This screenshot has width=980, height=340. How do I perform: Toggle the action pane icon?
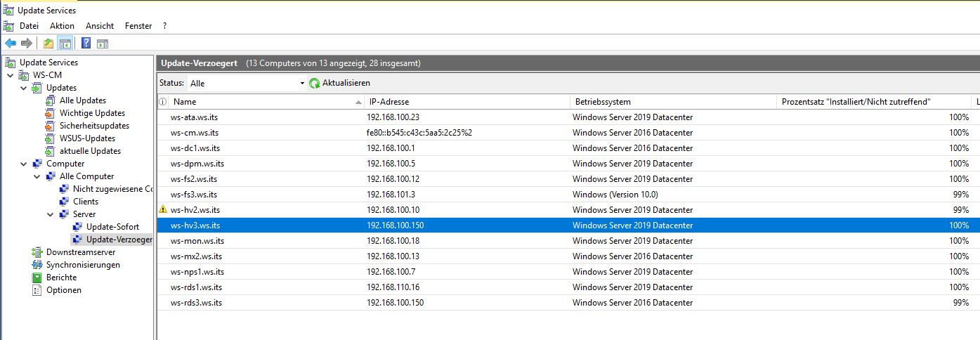pyautogui.click(x=103, y=44)
